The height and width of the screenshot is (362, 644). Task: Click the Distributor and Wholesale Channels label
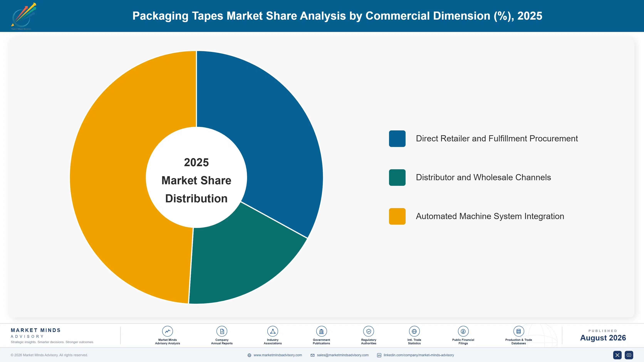tap(483, 178)
